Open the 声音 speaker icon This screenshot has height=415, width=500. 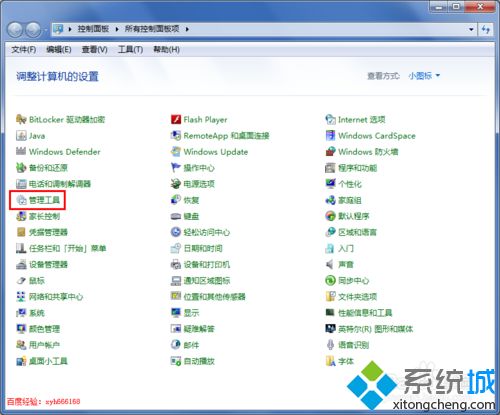(x=330, y=264)
